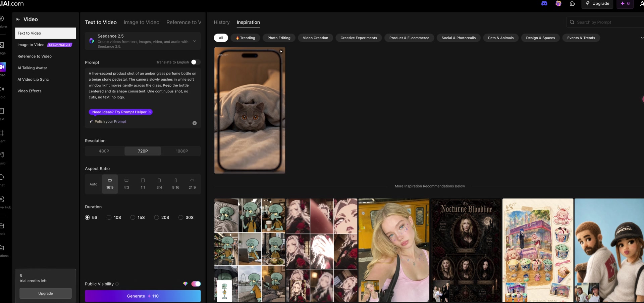Toggle Translate to English switch

click(x=196, y=62)
